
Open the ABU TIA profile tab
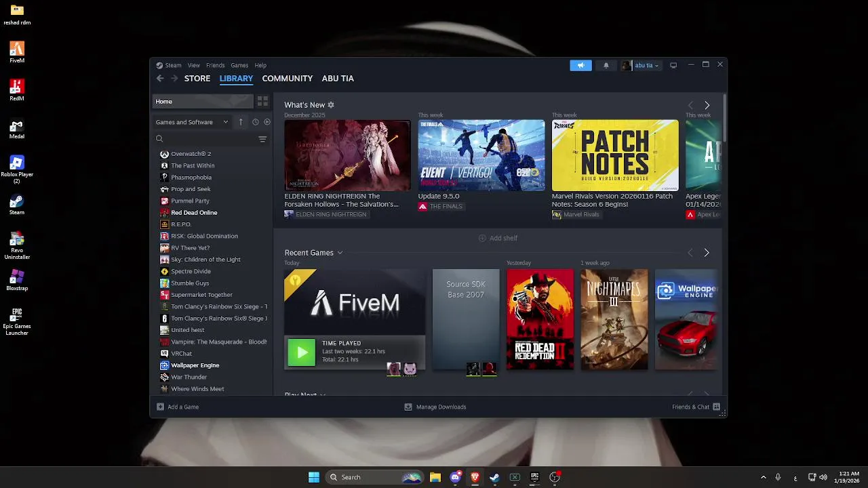[x=338, y=79]
